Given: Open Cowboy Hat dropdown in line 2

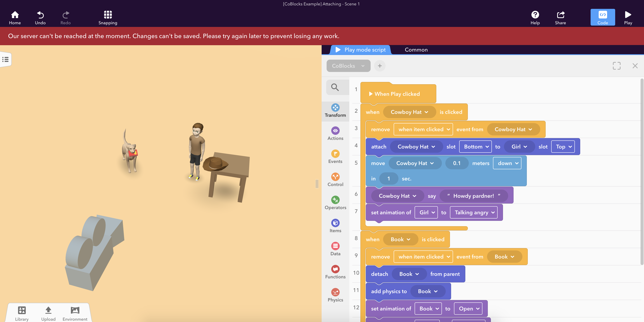Looking at the screenshot, I should pos(409,112).
